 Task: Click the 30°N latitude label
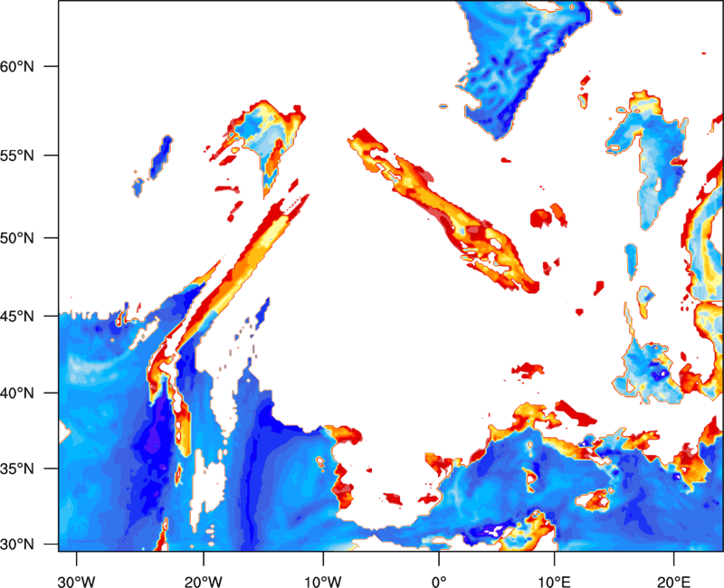point(16,545)
